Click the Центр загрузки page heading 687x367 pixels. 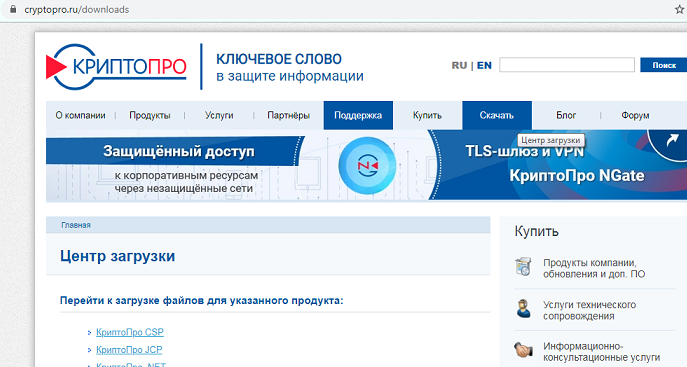point(117,256)
